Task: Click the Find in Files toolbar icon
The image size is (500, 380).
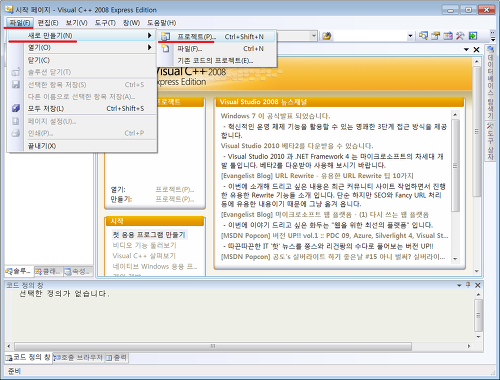Action: (327, 36)
